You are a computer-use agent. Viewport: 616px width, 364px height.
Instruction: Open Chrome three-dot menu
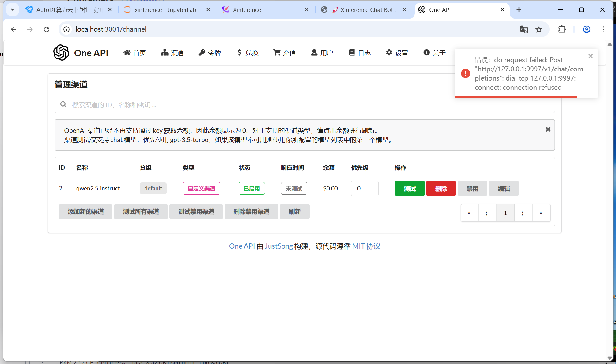point(603,29)
